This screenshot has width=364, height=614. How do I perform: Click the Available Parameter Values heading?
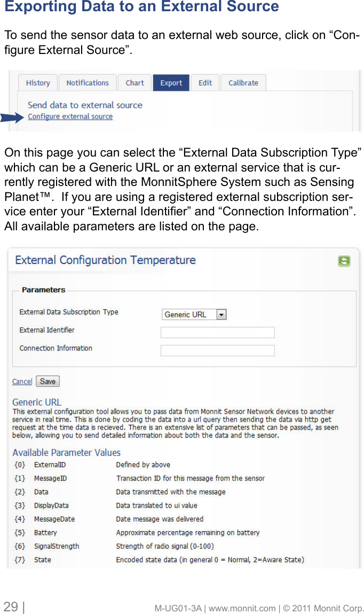(66, 453)
